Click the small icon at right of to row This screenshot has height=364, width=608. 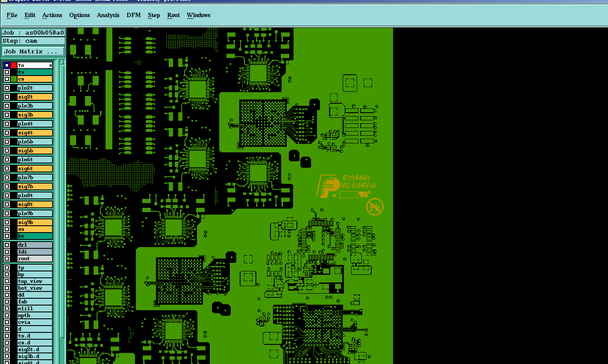click(50, 65)
